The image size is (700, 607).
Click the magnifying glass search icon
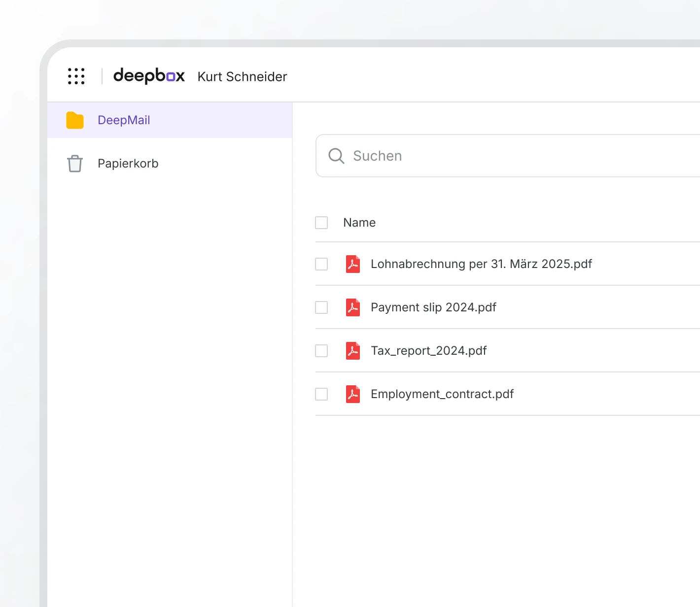click(336, 156)
